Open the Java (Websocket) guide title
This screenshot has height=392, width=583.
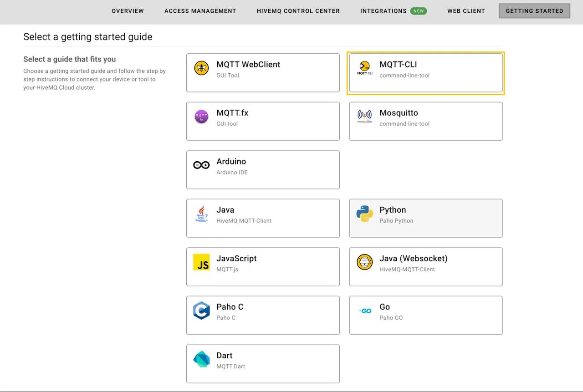414,259
